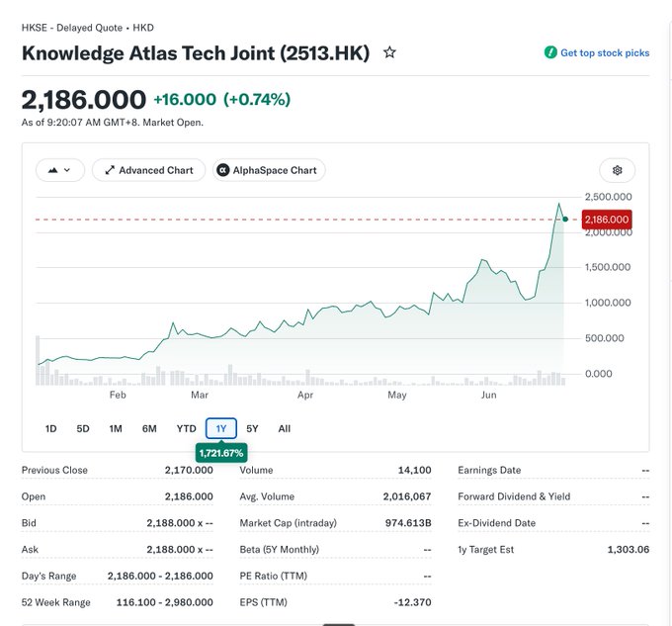Image resolution: width=672 pixels, height=626 pixels.
Task: Click the (+0.74%) percent change text
Action: coord(257,100)
